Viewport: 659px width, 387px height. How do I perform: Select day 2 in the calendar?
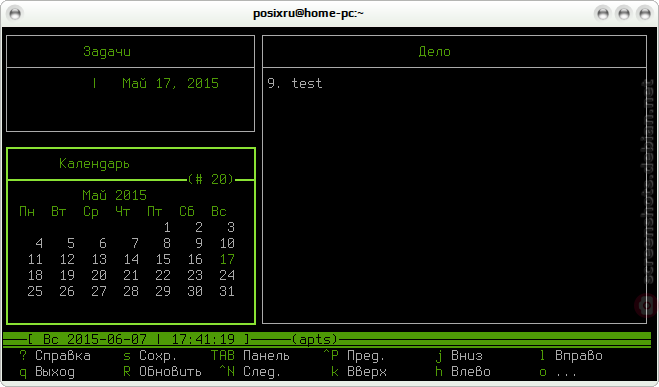pos(199,227)
